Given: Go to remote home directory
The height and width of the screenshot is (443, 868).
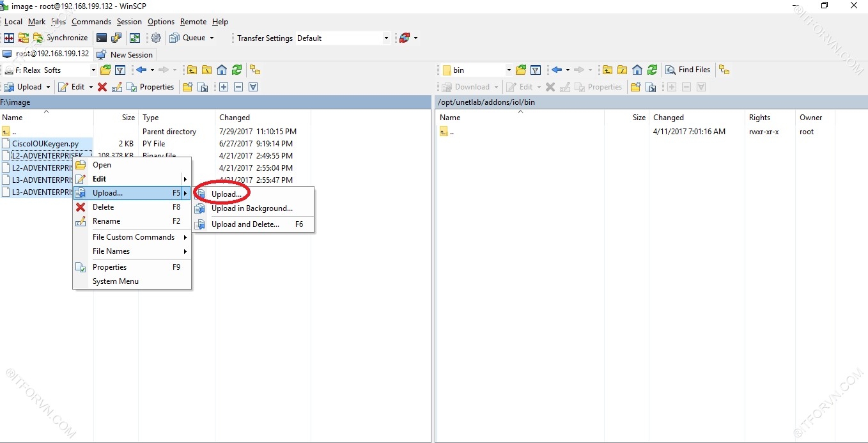Looking at the screenshot, I should coord(637,70).
